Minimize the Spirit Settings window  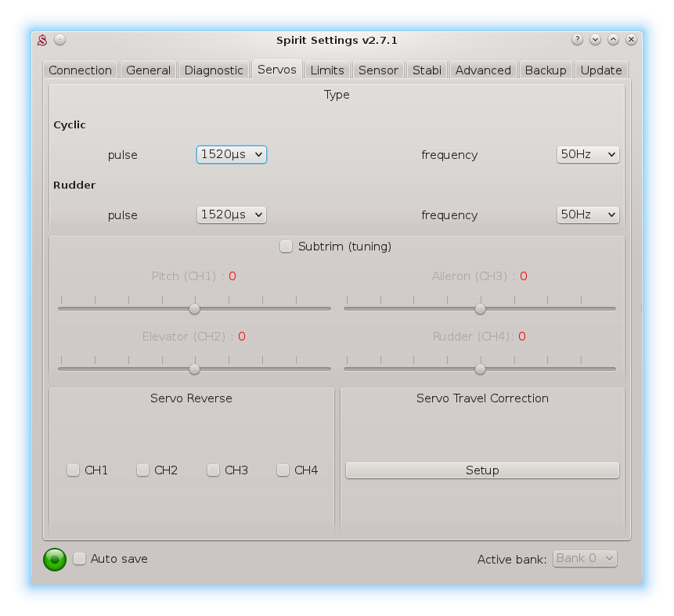(595, 40)
